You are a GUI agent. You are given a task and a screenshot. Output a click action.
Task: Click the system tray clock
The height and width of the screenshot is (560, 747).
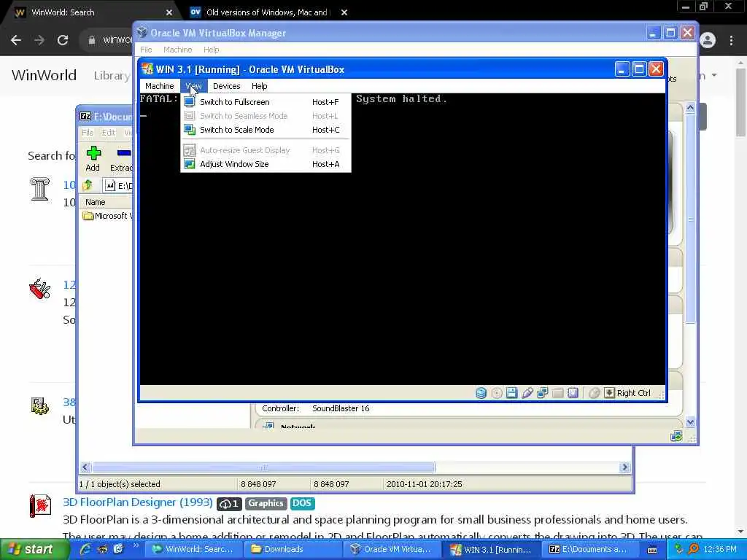click(720, 549)
